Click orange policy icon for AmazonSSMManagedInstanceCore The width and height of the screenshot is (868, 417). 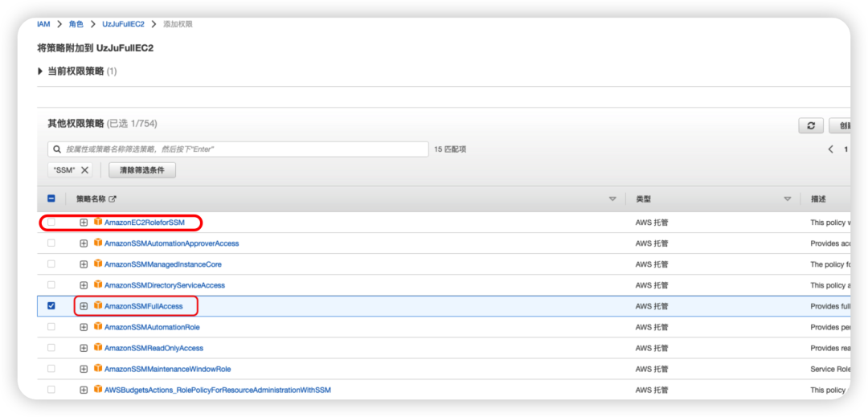[98, 264]
